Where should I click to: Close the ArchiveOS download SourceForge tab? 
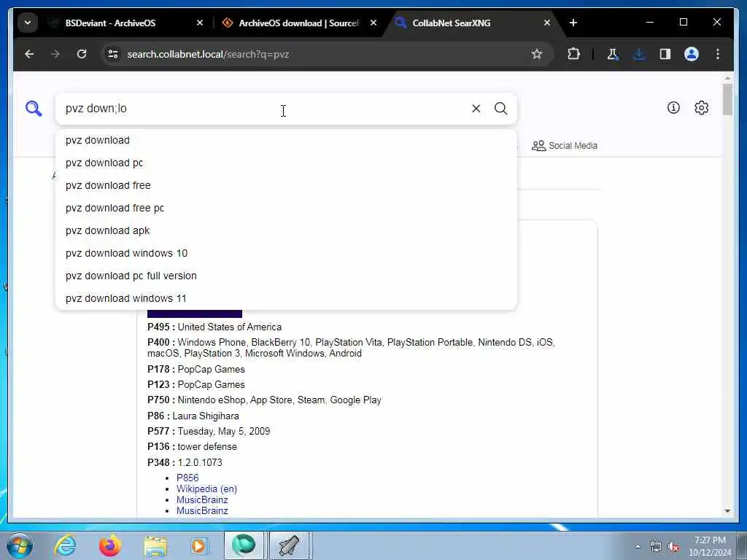pos(373,23)
